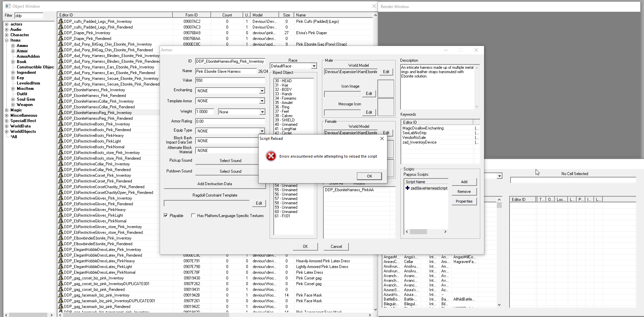Select the VendorNoSale keyword row
The image size is (644, 317).
tap(440, 138)
